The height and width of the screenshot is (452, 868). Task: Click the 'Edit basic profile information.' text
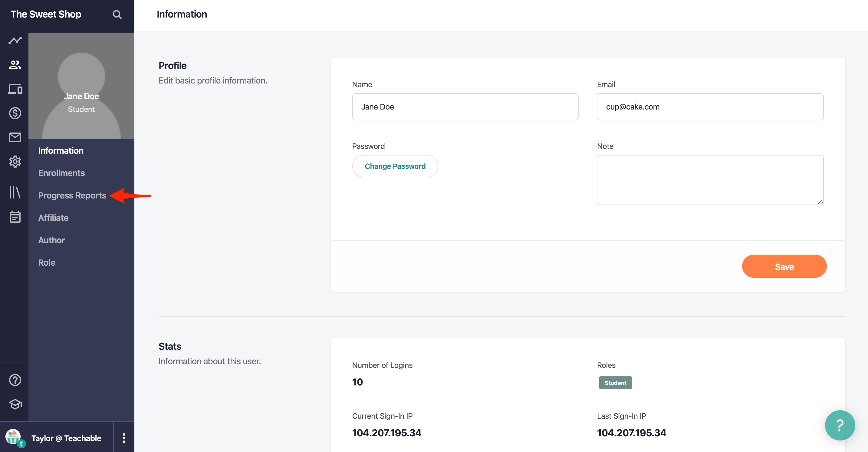(x=213, y=80)
